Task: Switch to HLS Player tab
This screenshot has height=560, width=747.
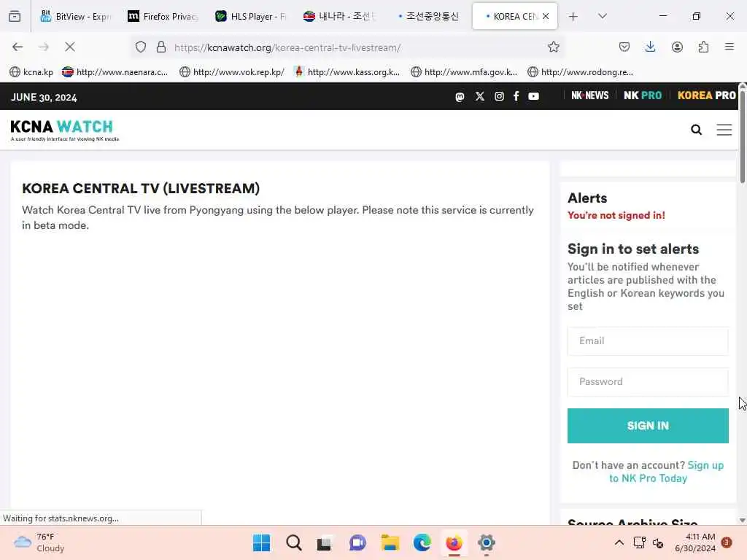Action: 251,17
